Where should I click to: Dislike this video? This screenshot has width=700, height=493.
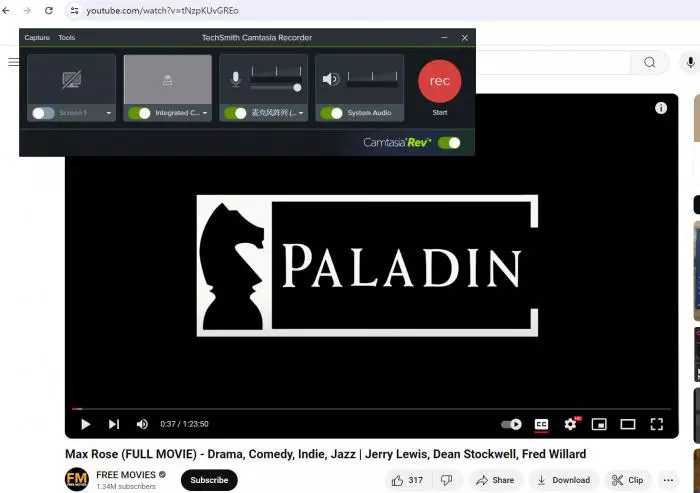pos(446,480)
